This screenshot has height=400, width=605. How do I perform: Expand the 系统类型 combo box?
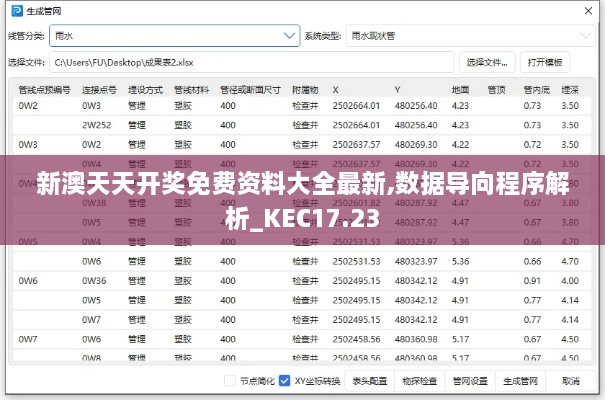(463, 35)
